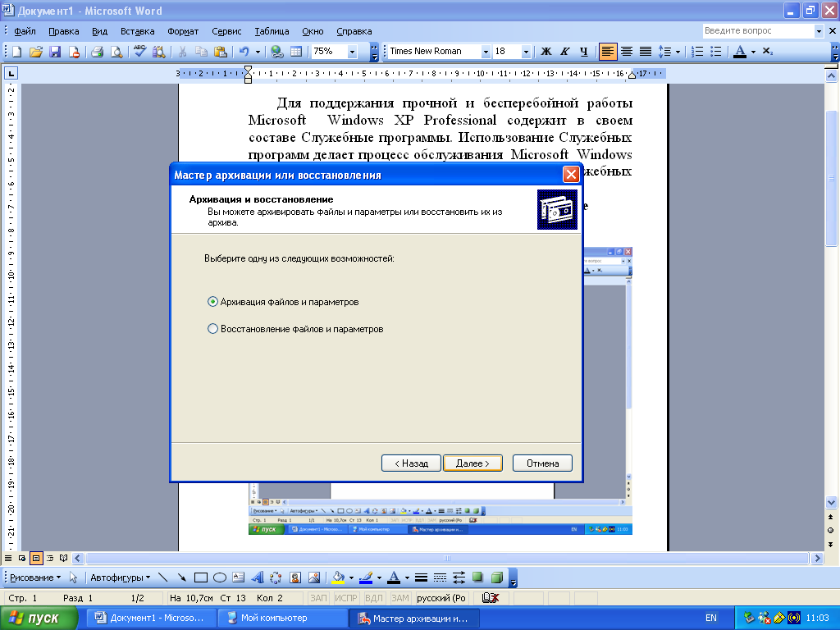Screen dimensions: 840x630
Task: Click the line color brush icon
Action: tap(366, 577)
